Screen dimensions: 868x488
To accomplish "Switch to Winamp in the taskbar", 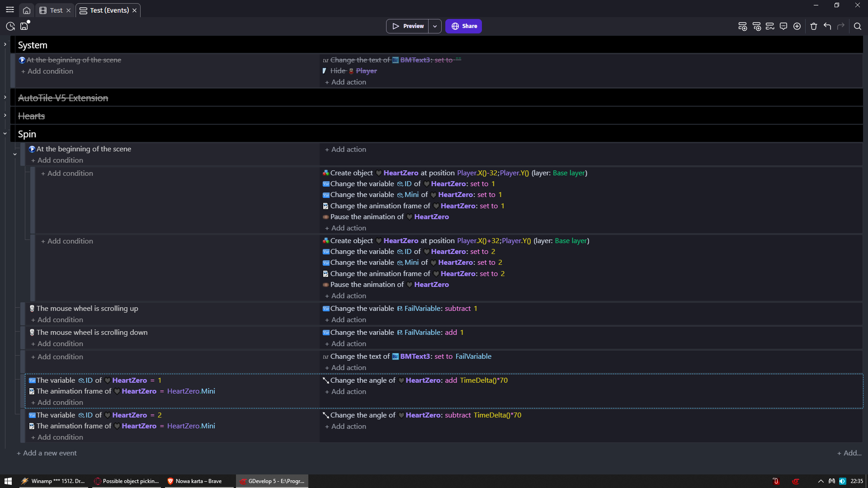I will point(53,481).
